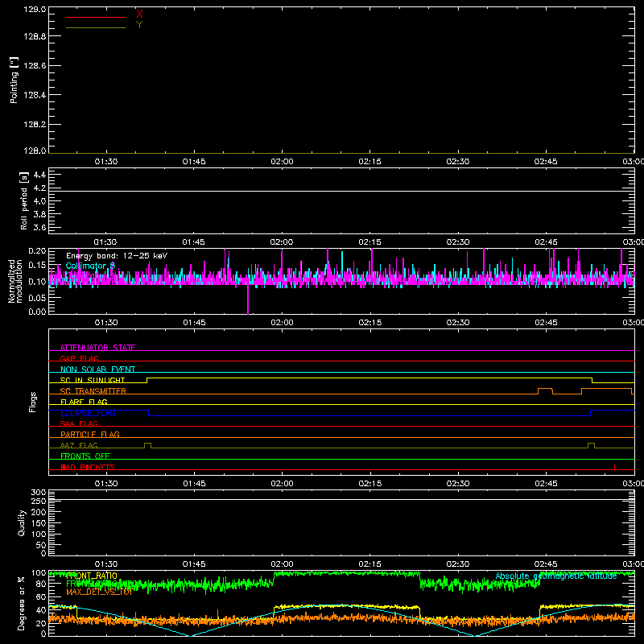The image size is (644, 644).
Task: Click the GAP_FLAG label
Action: (x=79, y=358)
